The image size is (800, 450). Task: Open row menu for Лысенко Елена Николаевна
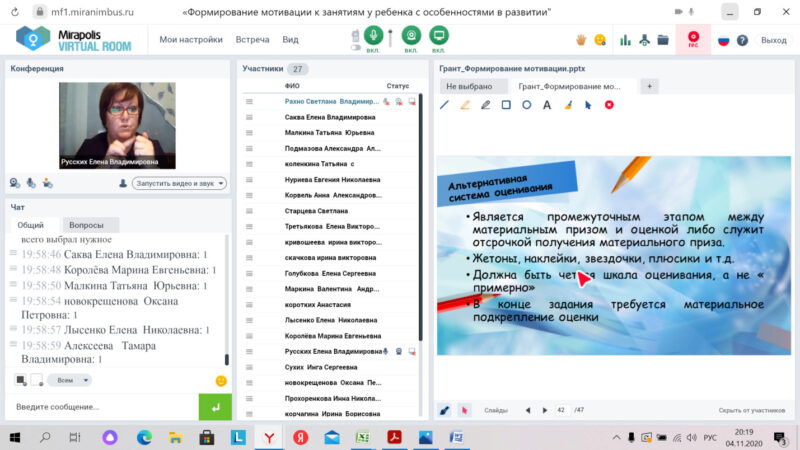249,320
